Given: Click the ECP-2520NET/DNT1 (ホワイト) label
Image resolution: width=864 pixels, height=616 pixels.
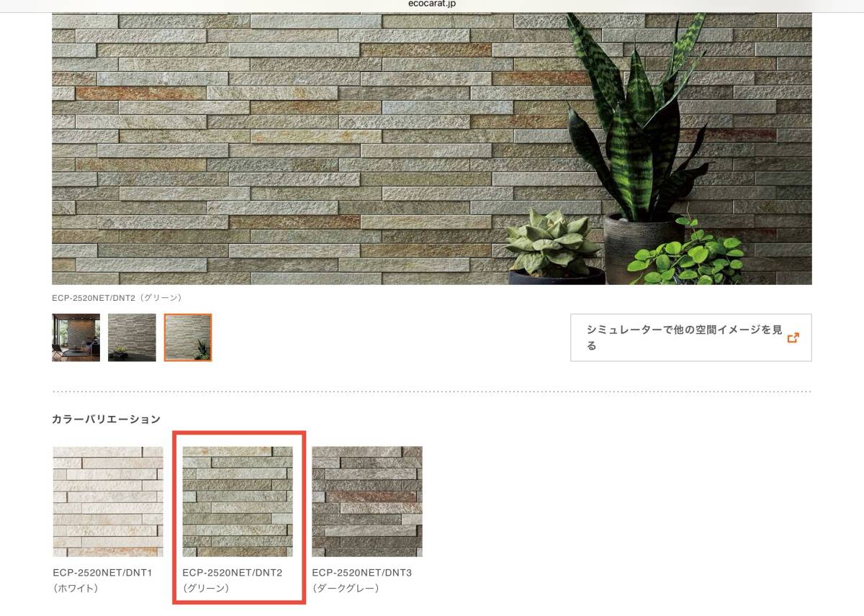Looking at the screenshot, I should pyautogui.click(x=103, y=580).
